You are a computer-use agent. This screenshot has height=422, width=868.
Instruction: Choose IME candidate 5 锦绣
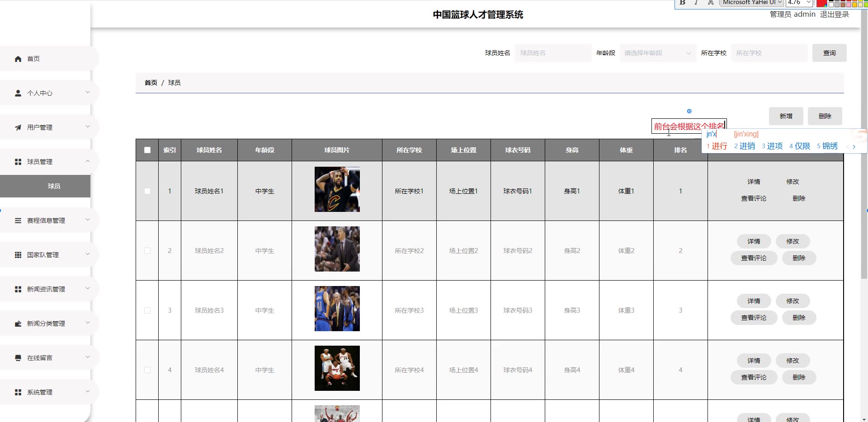click(827, 146)
